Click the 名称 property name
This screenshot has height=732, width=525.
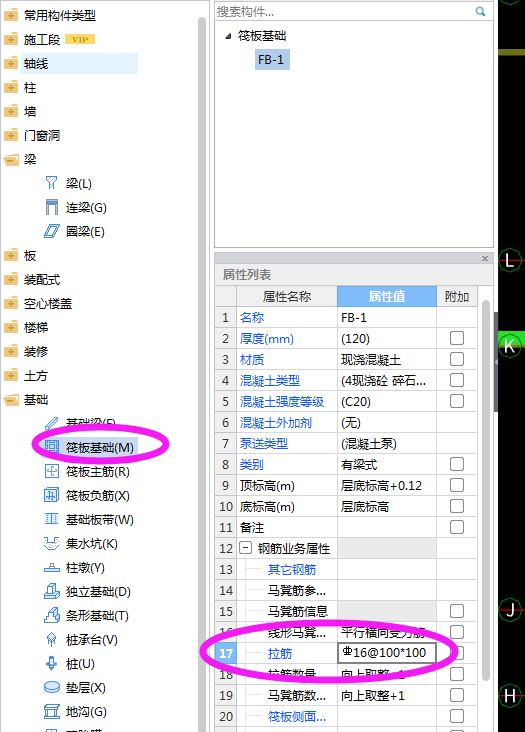click(x=252, y=317)
